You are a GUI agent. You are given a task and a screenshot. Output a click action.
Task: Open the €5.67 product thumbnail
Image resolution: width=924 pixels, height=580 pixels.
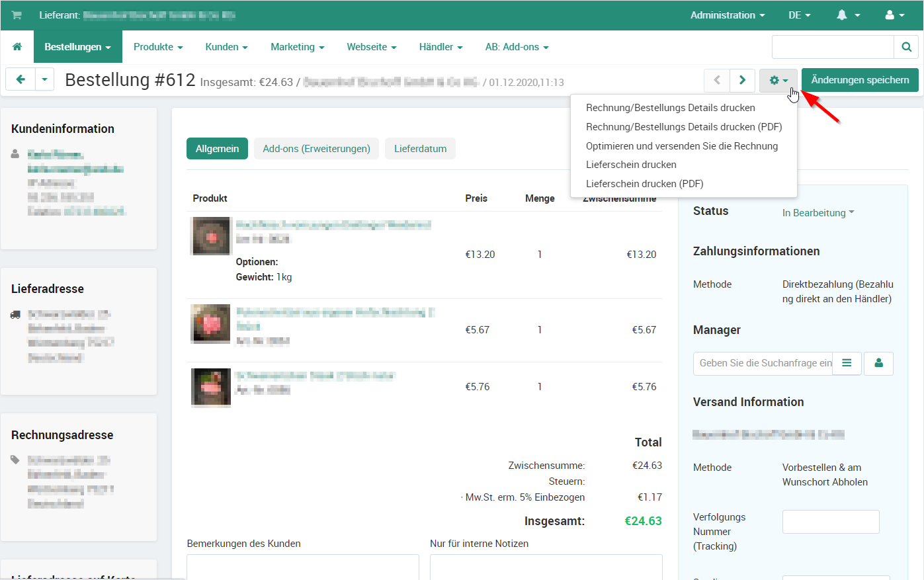(210, 323)
